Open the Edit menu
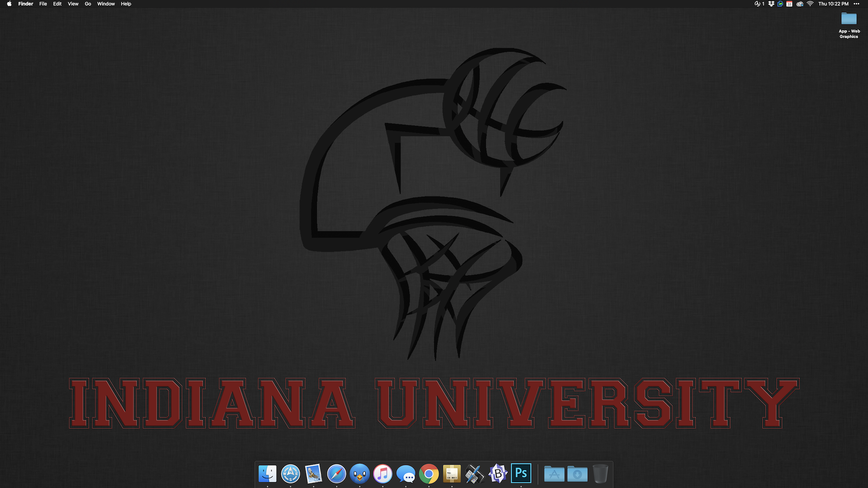The width and height of the screenshot is (868, 488). coord(57,4)
